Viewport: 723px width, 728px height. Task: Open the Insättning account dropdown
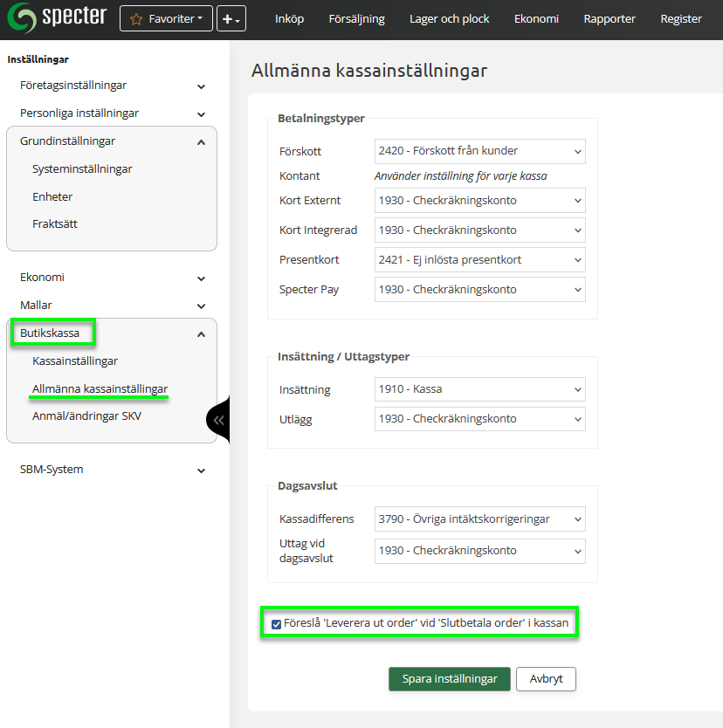pos(479,389)
